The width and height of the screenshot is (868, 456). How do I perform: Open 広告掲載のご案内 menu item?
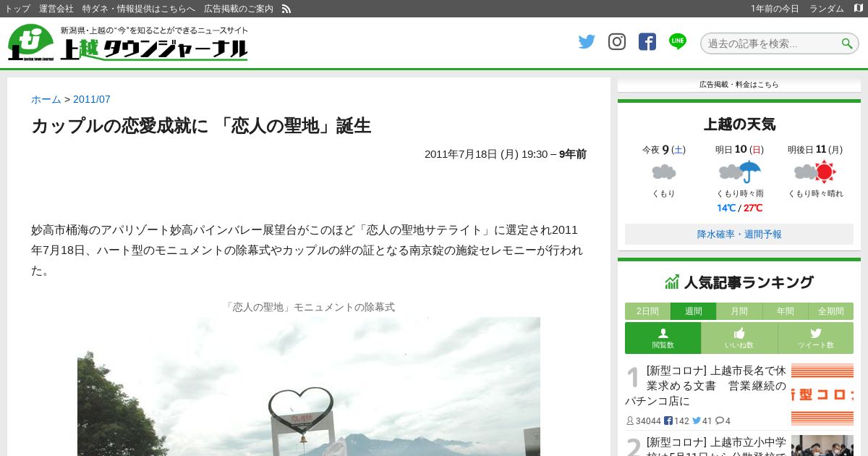[239, 9]
